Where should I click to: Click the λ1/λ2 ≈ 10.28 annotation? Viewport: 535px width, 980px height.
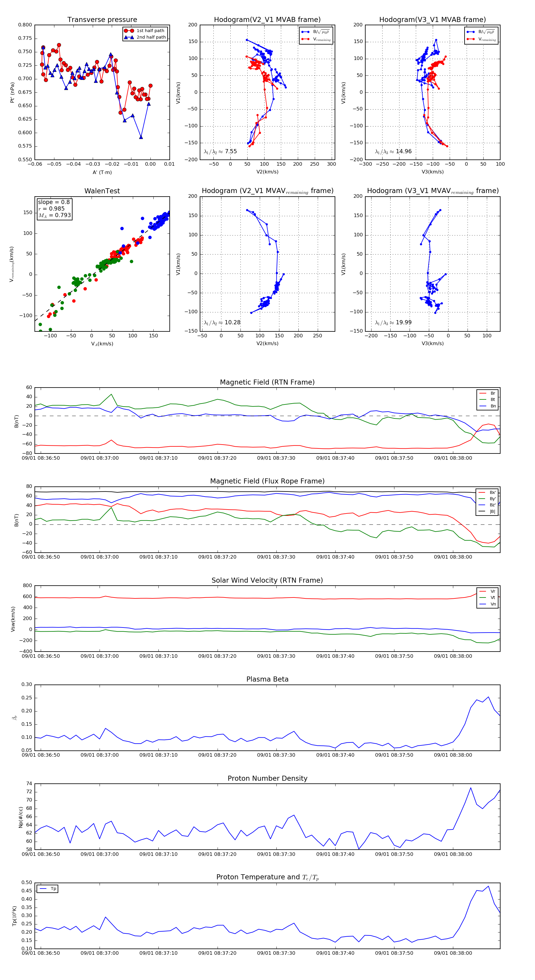(x=222, y=323)
